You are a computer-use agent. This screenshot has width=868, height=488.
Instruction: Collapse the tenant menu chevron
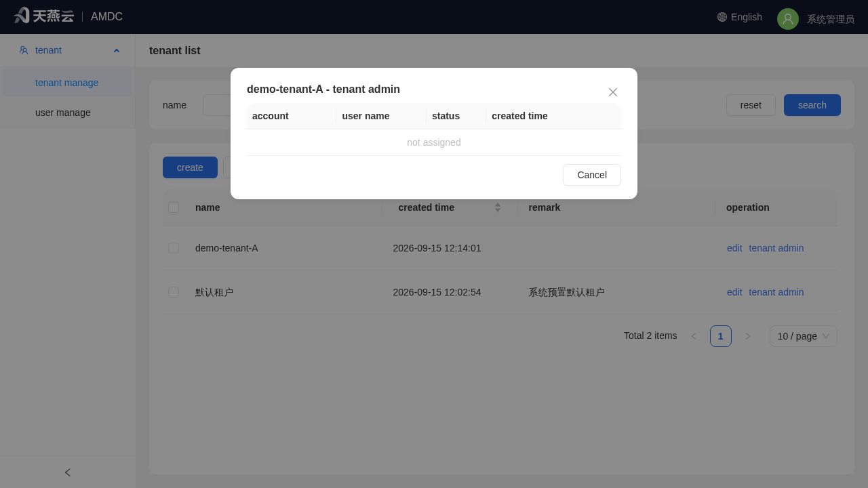point(117,50)
